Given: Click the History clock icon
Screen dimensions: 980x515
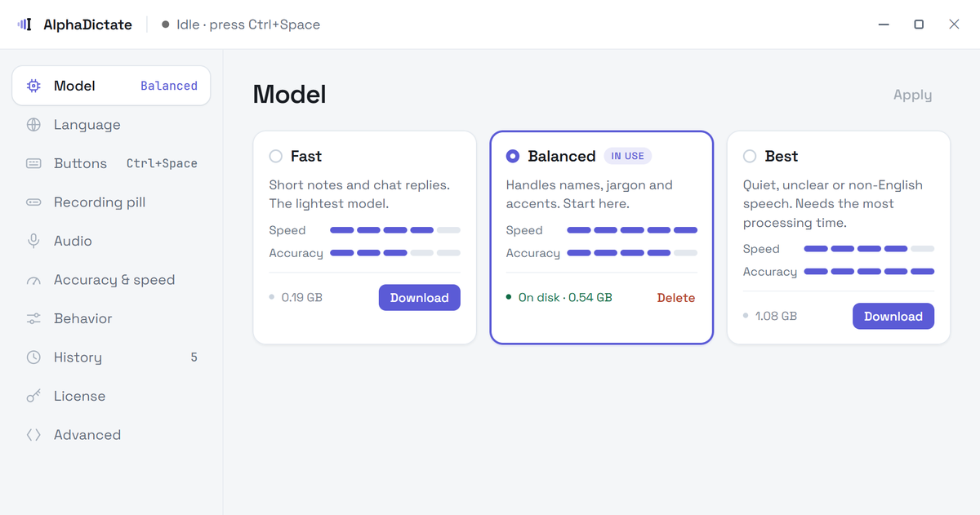Looking at the screenshot, I should pyautogui.click(x=33, y=357).
